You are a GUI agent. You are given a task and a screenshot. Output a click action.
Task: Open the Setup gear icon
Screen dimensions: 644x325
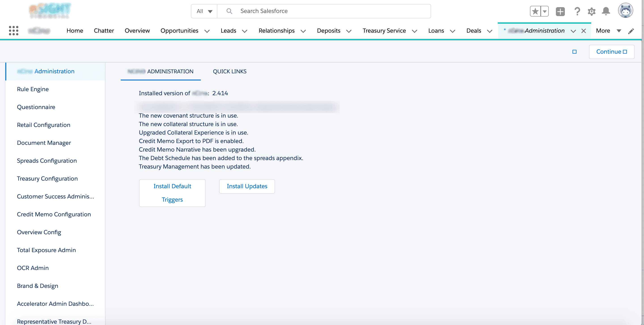pos(591,11)
